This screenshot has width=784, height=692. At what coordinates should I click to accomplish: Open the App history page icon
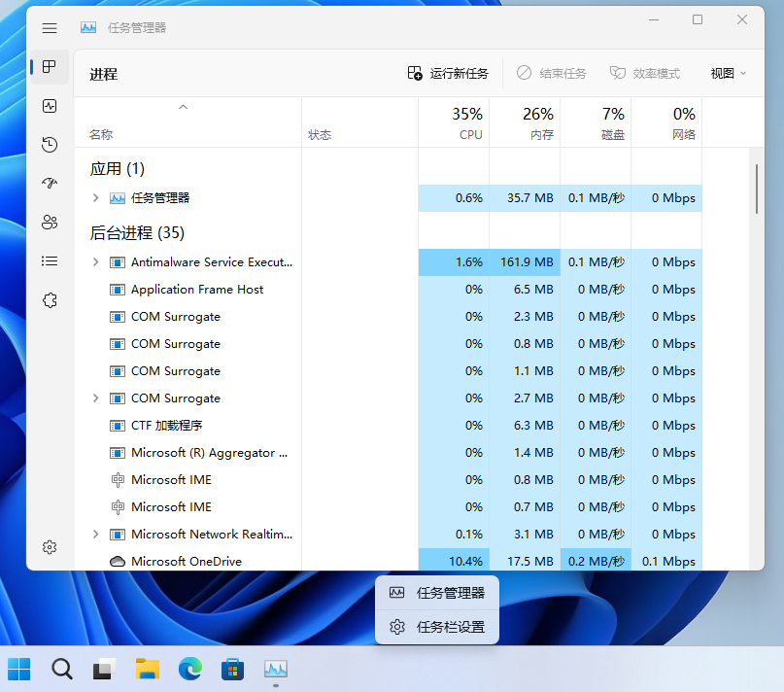click(x=50, y=145)
